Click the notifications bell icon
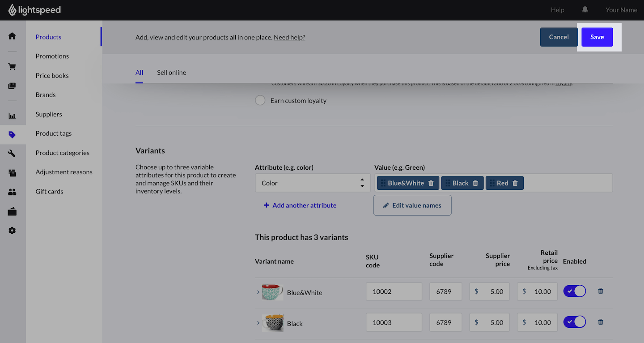Screen dimensions: 644x343 coord(585,9)
